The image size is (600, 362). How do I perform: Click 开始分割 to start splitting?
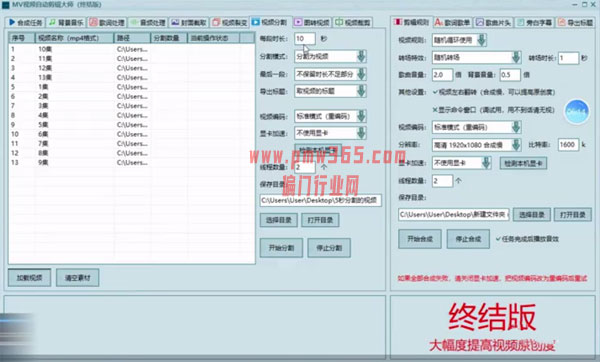[x=281, y=248]
